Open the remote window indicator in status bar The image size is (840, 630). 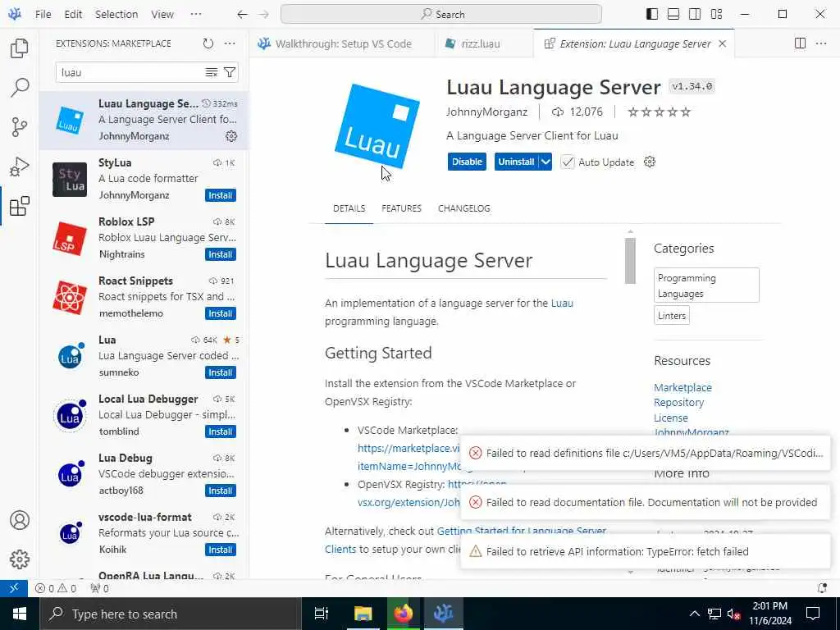14,588
